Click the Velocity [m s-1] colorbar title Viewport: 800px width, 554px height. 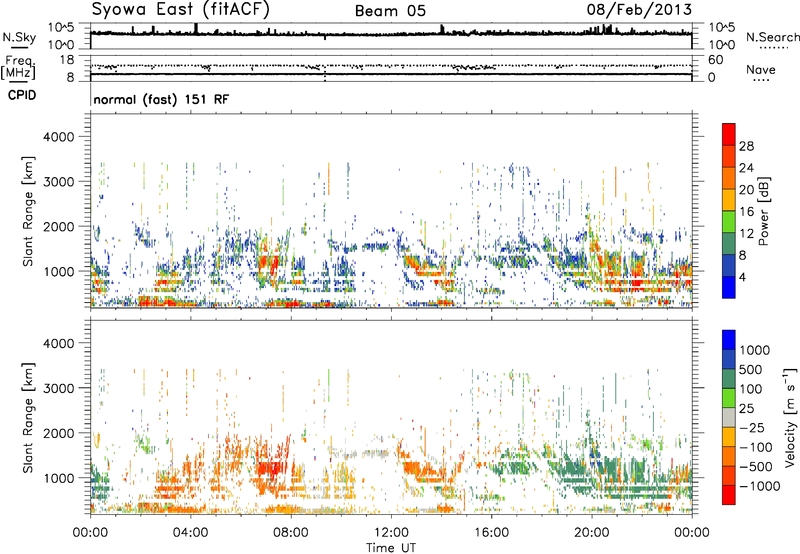tap(790, 417)
